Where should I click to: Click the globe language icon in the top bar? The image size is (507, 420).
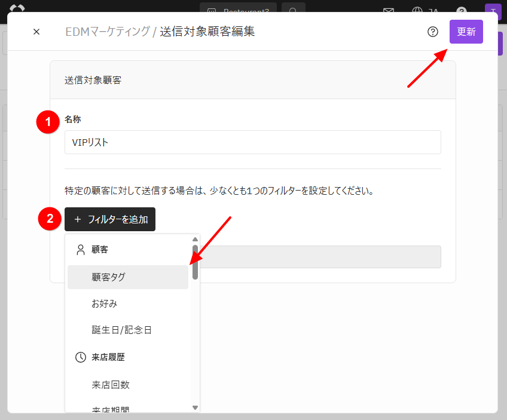[x=417, y=10]
